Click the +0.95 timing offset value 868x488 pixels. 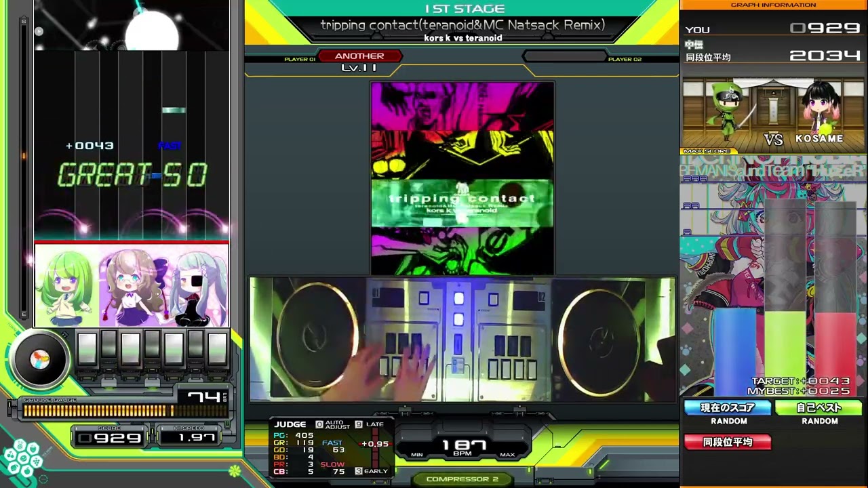(375, 444)
